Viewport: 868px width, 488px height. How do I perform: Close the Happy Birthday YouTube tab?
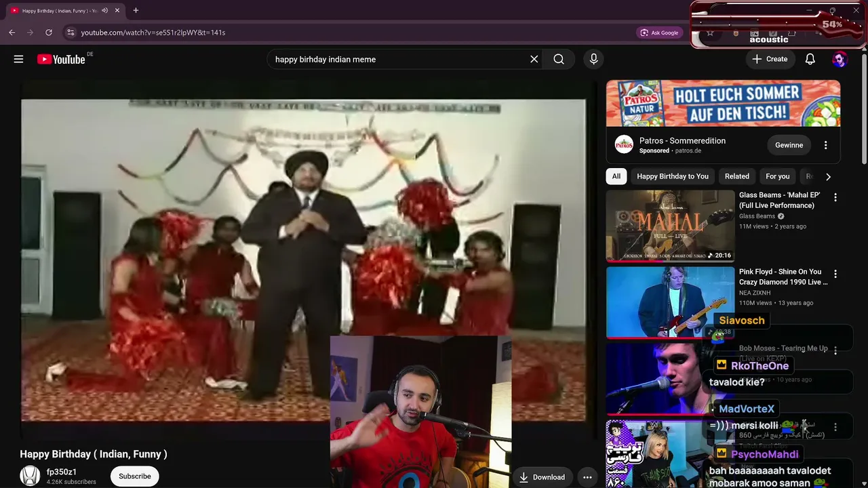[x=117, y=10]
